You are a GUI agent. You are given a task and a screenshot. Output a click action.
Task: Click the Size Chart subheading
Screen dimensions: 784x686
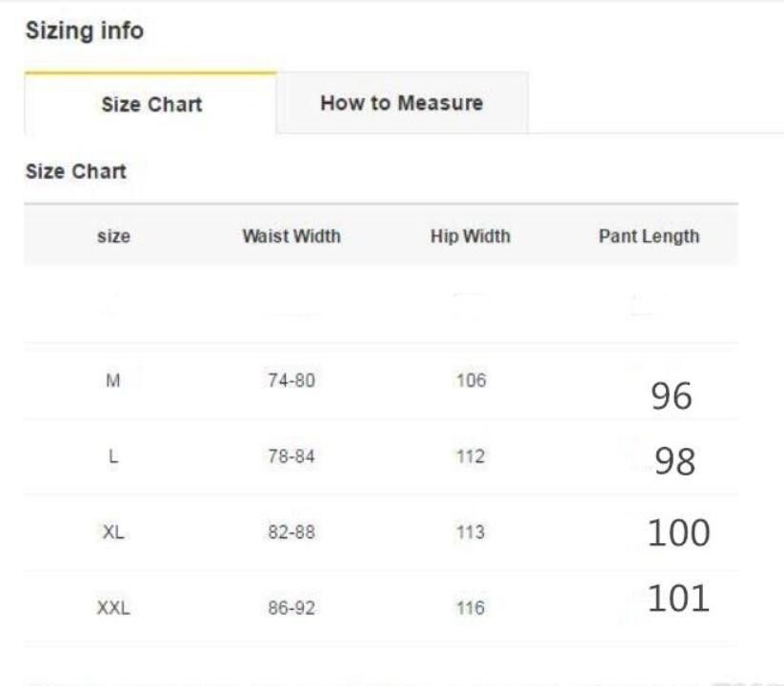tap(76, 171)
